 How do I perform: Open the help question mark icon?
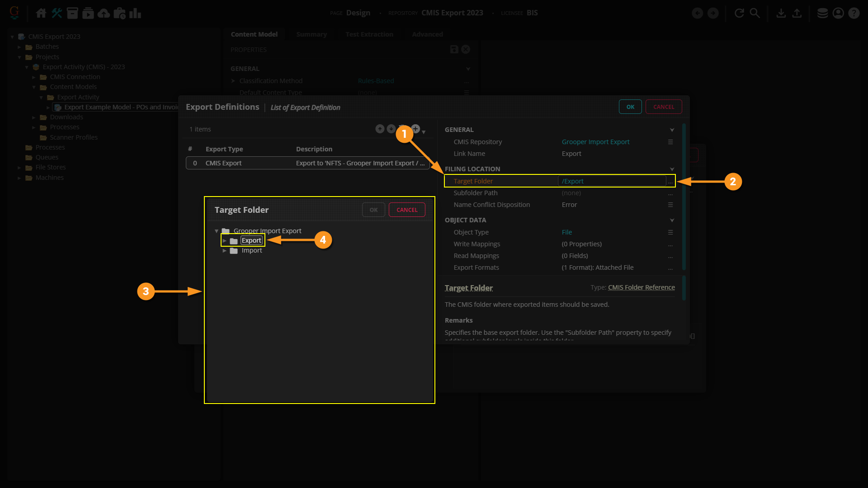tap(854, 13)
